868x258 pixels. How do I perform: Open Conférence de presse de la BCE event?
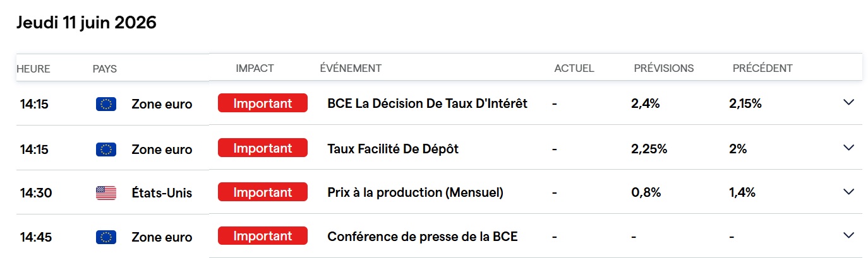click(422, 237)
